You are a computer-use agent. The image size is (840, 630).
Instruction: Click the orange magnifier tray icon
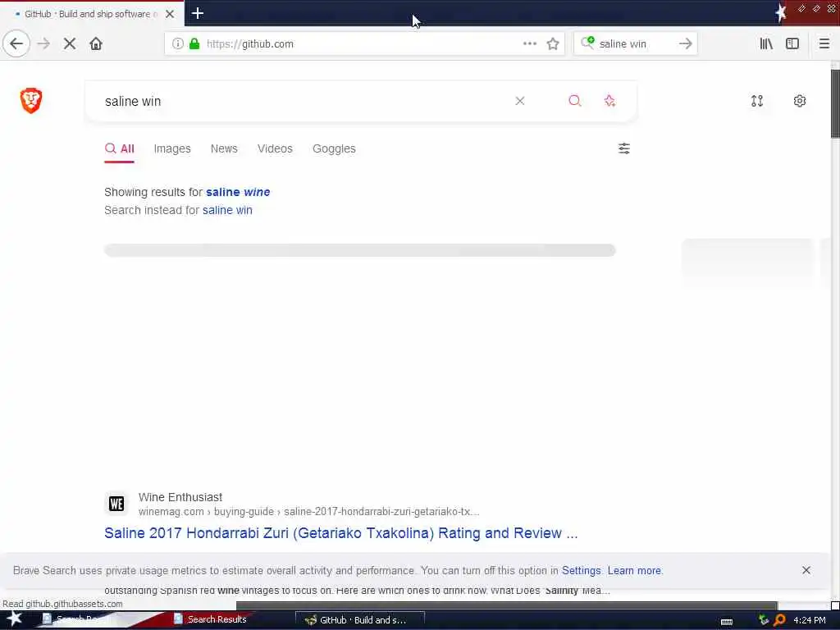[x=779, y=620]
